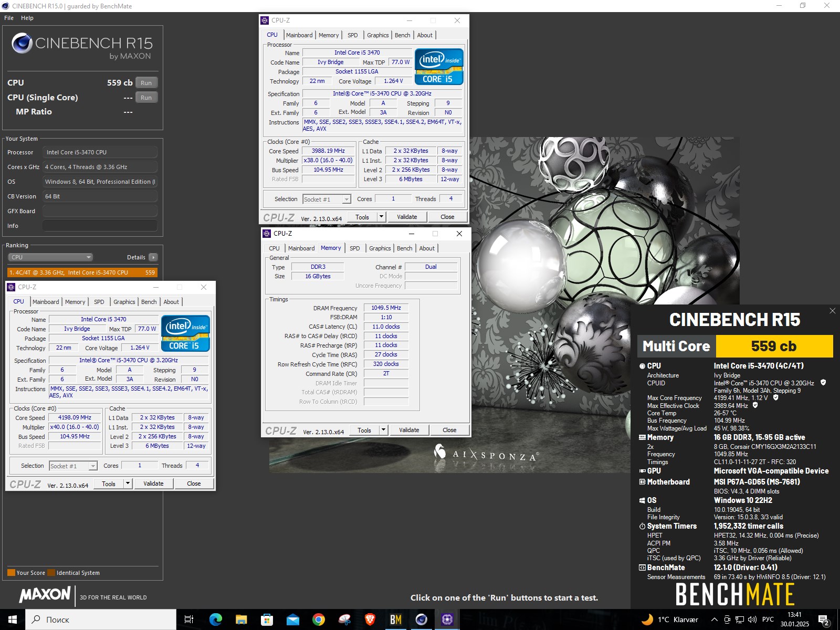Open Microsoft Store from the taskbar
This screenshot has height=630, width=840.
(267, 619)
